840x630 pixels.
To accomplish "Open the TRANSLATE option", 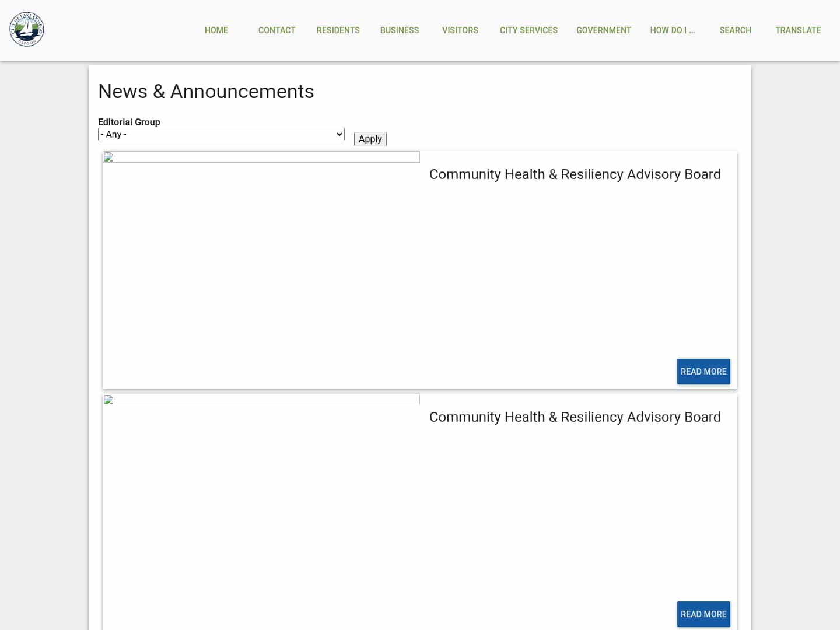I will (798, 30).
